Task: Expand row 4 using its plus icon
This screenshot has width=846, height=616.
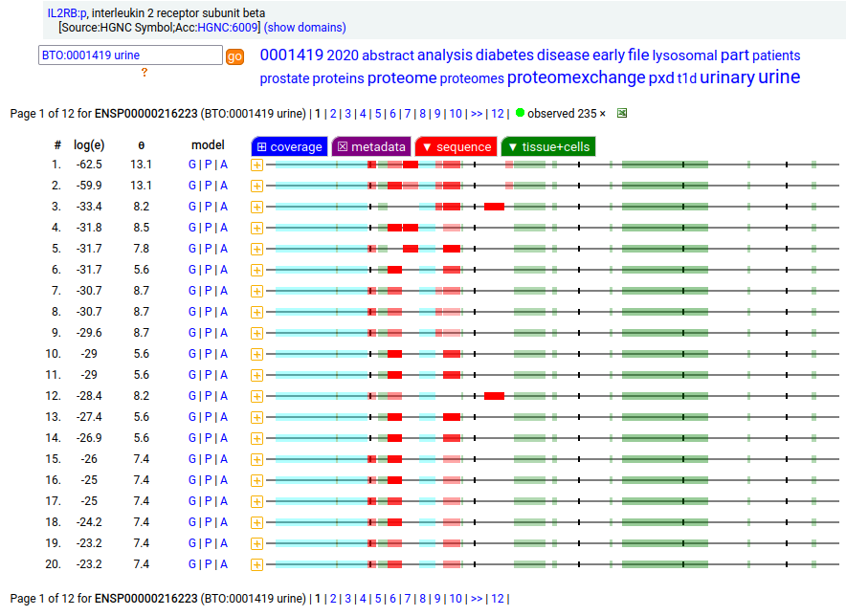Action: [256, 229]
